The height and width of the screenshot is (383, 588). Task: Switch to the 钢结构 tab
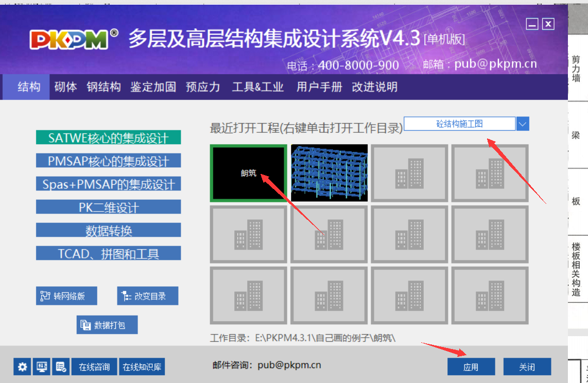[103, 87]
